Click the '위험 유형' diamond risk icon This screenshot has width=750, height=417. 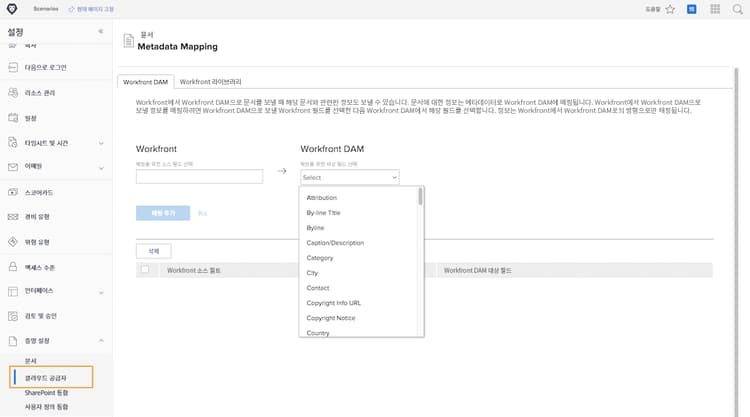(x=13, y=241)
